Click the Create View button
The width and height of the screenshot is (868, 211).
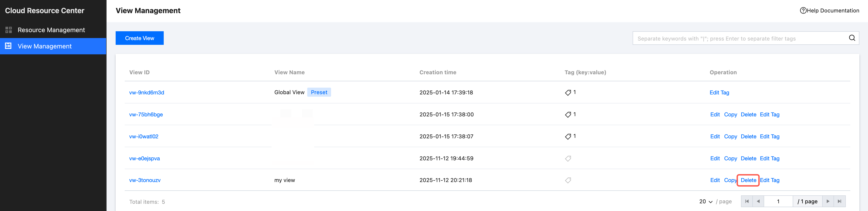(x=139, y=38)
